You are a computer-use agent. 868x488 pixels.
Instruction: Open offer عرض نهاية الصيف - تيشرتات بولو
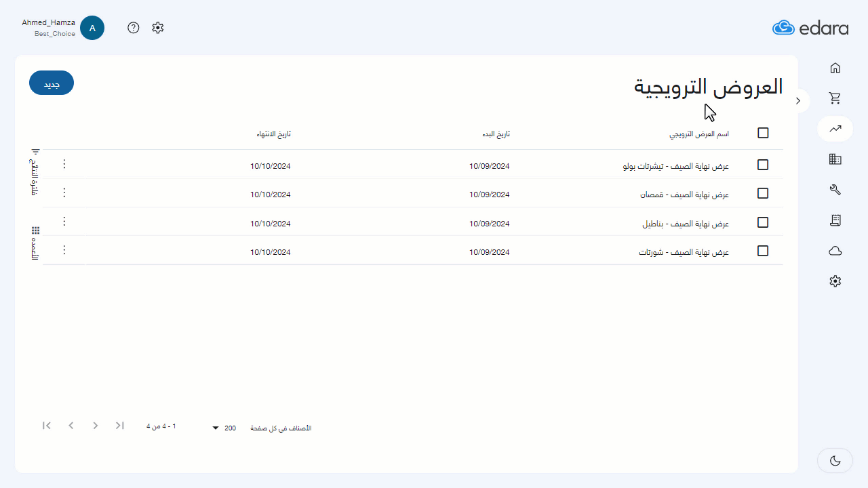coord(676,166)
